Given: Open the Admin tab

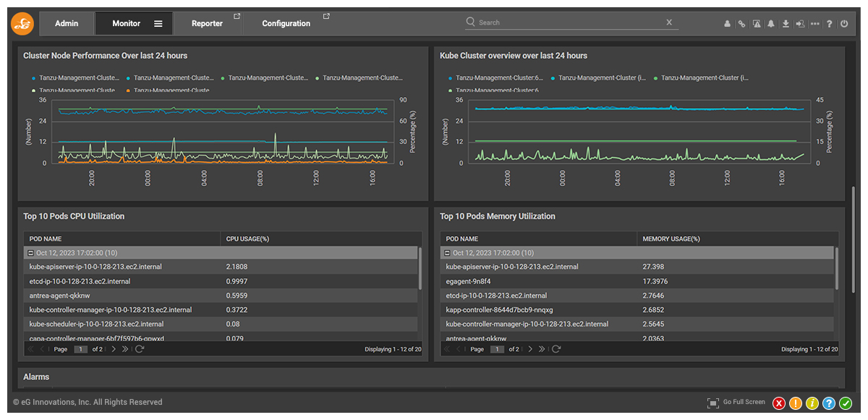Looking at the screenshot, I should 67,23.
